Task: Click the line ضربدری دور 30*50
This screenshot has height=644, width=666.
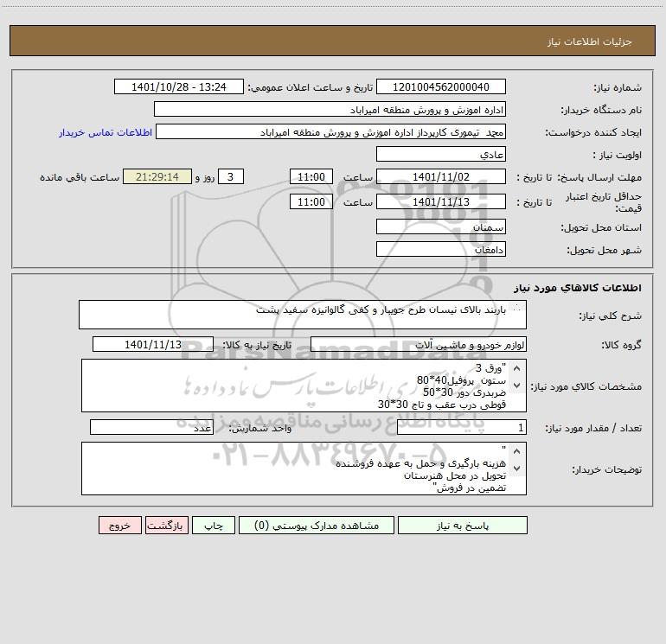Action: coord(464,392)
